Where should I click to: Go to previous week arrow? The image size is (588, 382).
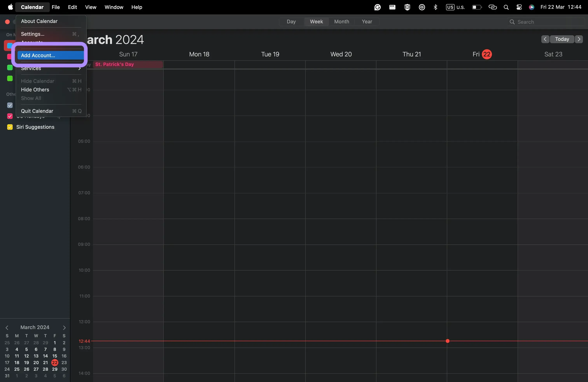[545, 39]
